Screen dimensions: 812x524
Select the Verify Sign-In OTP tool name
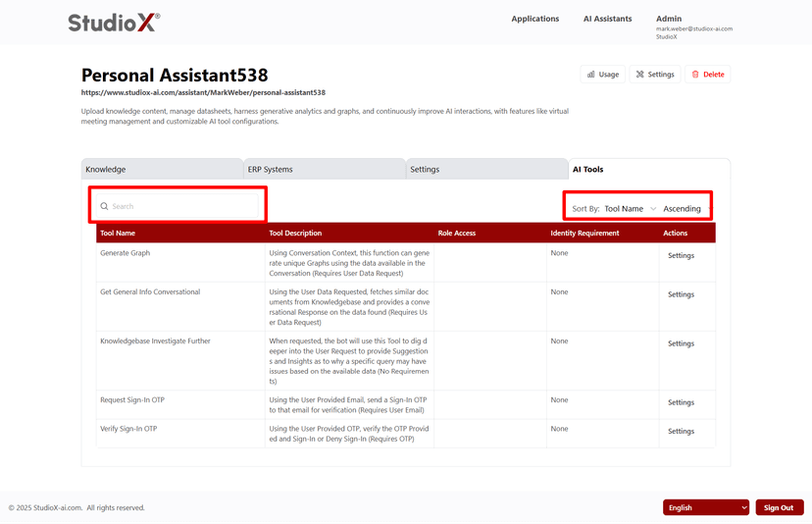128,429
